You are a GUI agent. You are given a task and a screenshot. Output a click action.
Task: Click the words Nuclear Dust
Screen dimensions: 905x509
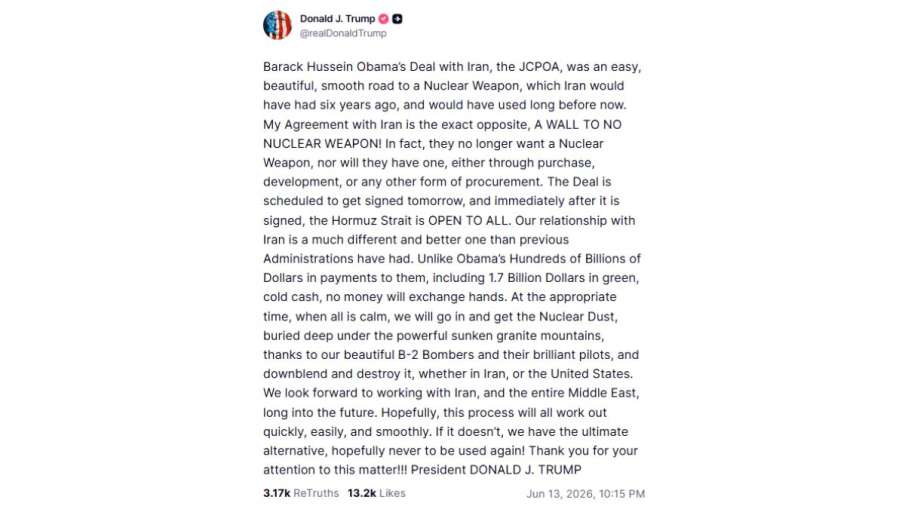pos(578,317)
